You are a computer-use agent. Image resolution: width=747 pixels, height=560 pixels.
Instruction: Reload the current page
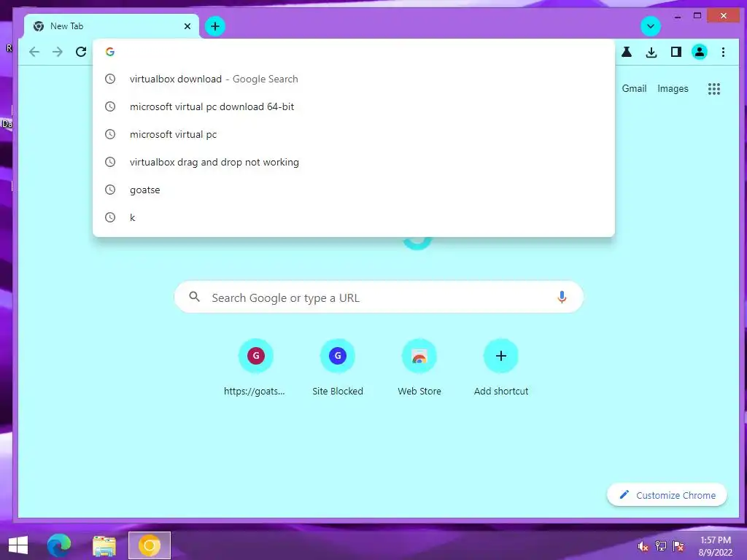pos(81,52)
